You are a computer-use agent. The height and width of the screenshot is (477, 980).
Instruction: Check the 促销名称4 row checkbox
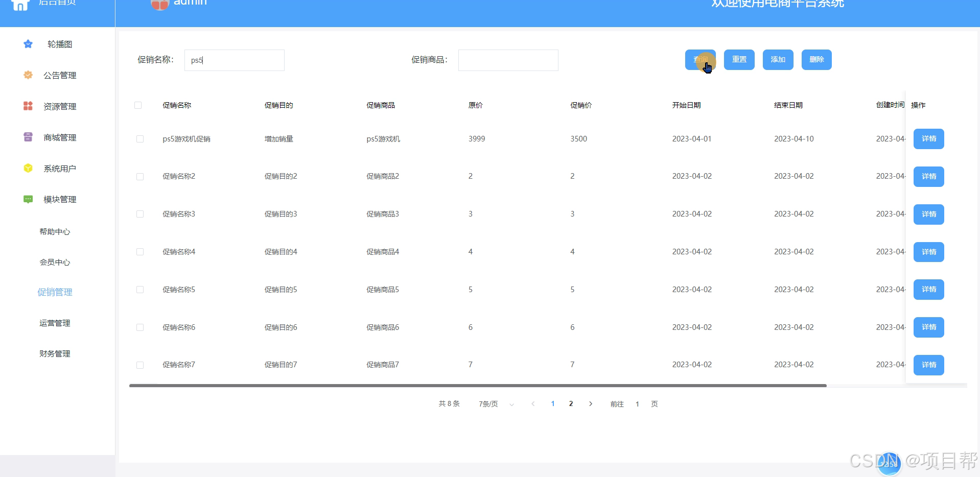[x=140, y=252]
